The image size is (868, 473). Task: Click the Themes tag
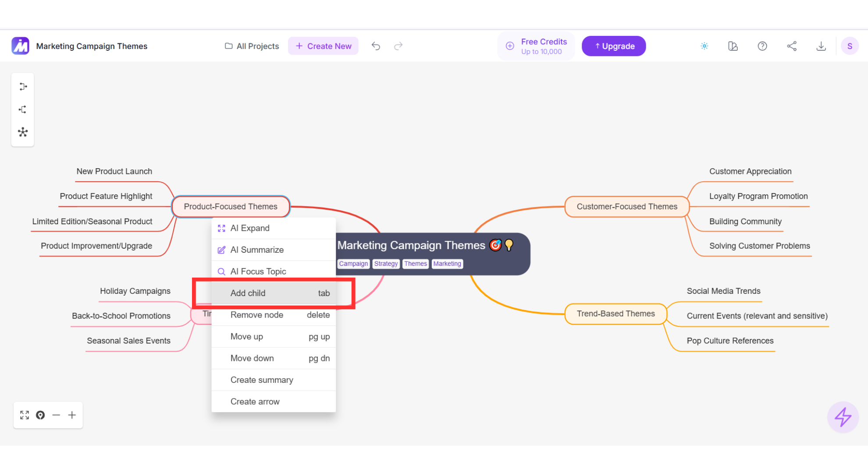[x=415, y=264]
